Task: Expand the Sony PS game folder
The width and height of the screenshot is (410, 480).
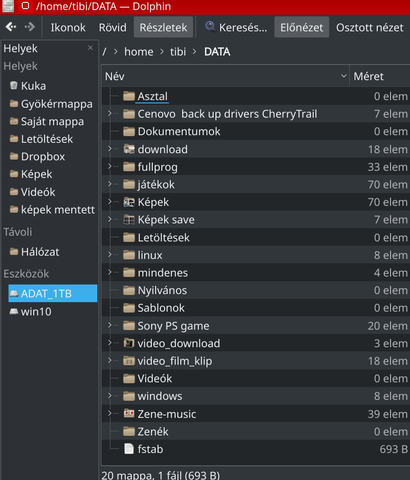Action: tap(109, 325)
